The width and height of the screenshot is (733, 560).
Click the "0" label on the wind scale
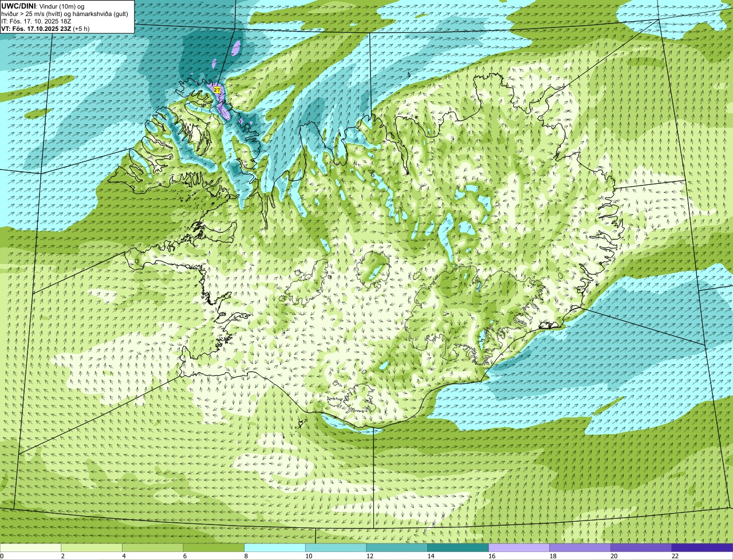click(2, 556)
